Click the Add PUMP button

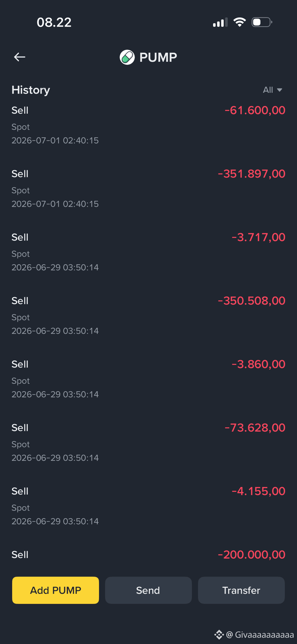(56, 590)
